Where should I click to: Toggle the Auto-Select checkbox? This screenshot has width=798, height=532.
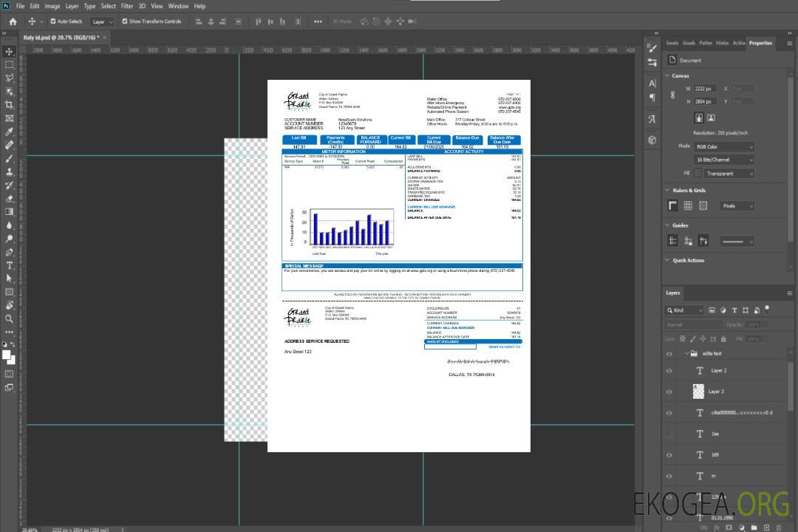[x=52, y=21]
